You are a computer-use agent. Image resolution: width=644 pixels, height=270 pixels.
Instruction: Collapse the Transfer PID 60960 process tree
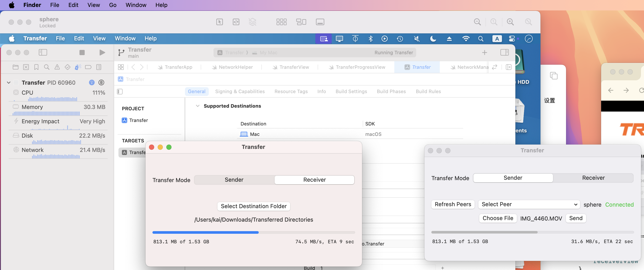[9, 82]
